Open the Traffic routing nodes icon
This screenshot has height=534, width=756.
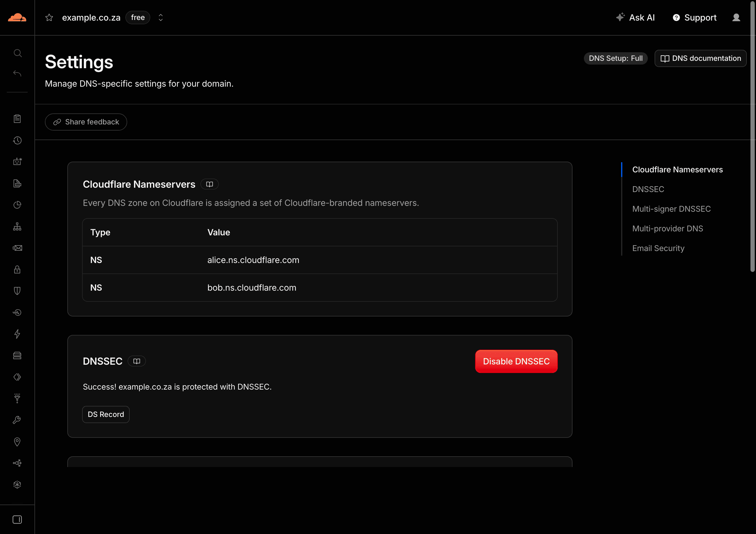(x=18, y=464)
